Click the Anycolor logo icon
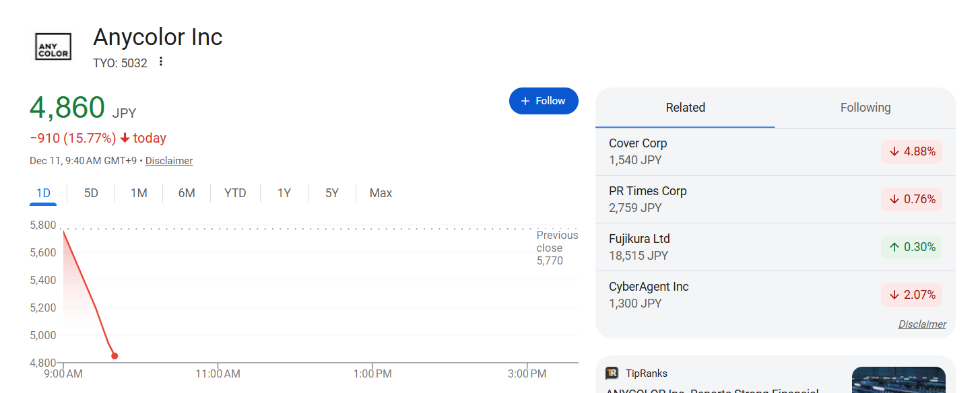 pyautogui.click(x=53, y=46)
